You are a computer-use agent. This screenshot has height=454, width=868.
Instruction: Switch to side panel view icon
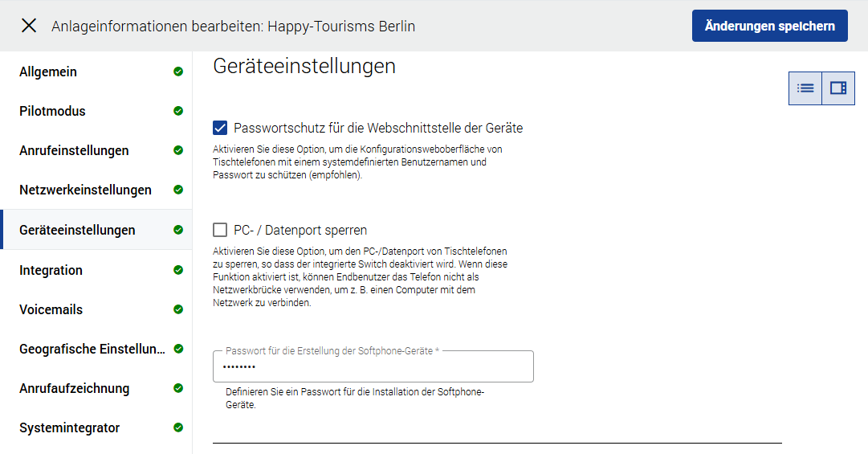point(838,88)
